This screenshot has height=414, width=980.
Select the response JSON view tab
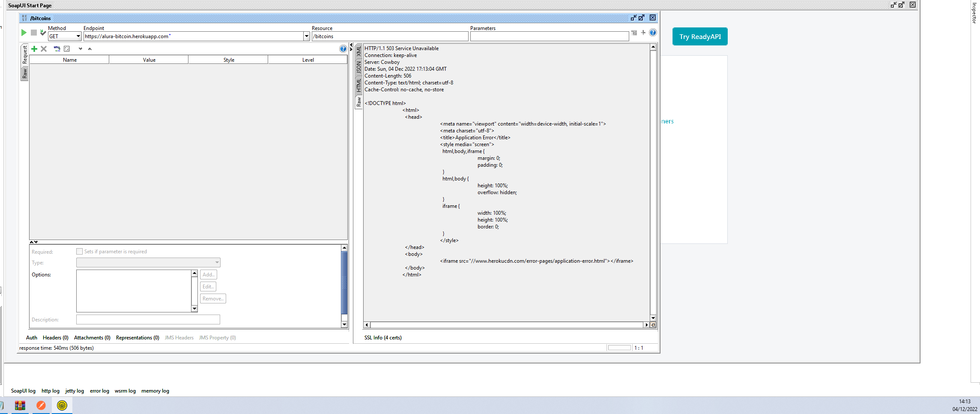click(x=359, y=67)
